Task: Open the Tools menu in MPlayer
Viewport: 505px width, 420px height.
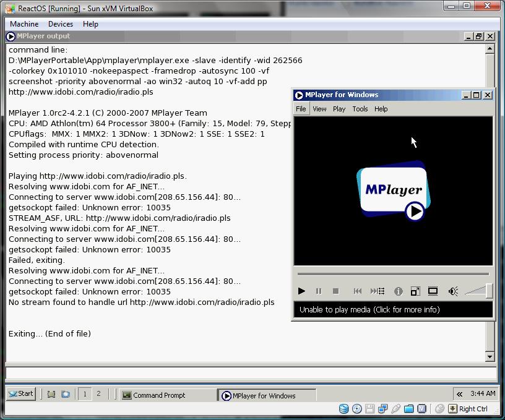Action: (360, 109)
